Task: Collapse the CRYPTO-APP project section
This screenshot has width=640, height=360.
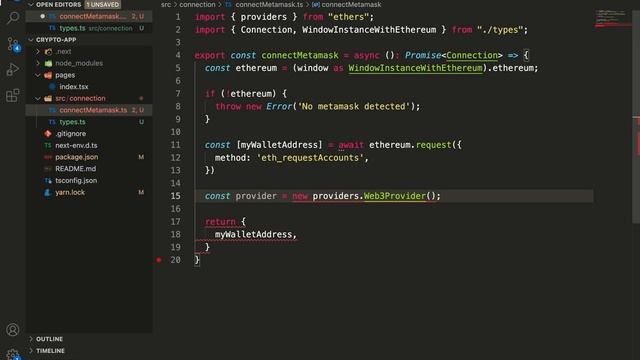Action: pyautogui.click(x=31, y=40)
